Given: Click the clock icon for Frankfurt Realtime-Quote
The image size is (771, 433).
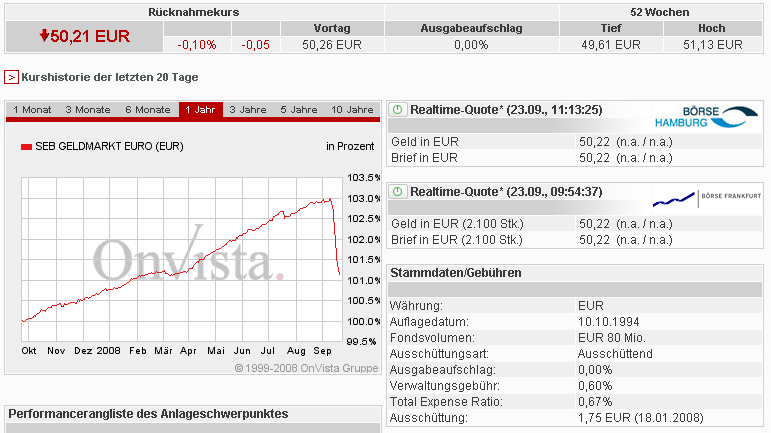Looking at the screenshot, I should pyautogui.click(x=397, y=191).
